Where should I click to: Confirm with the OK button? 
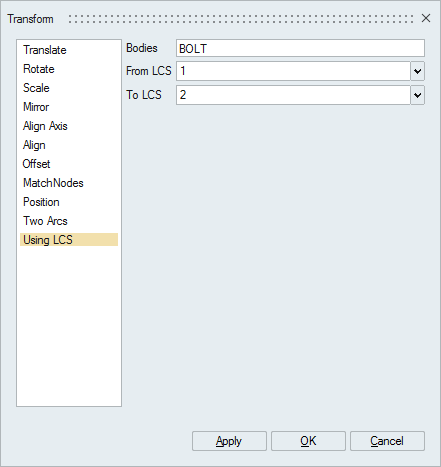308,441
